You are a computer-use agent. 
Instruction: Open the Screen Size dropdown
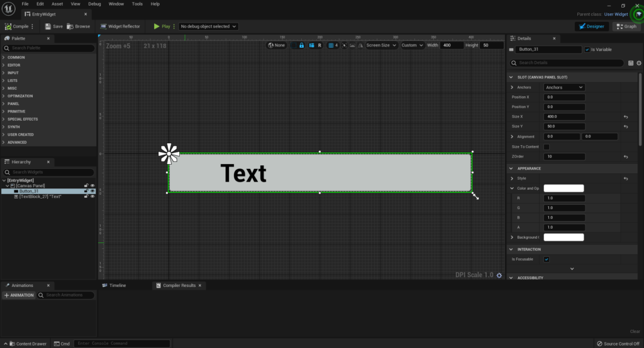coord(381,45)
